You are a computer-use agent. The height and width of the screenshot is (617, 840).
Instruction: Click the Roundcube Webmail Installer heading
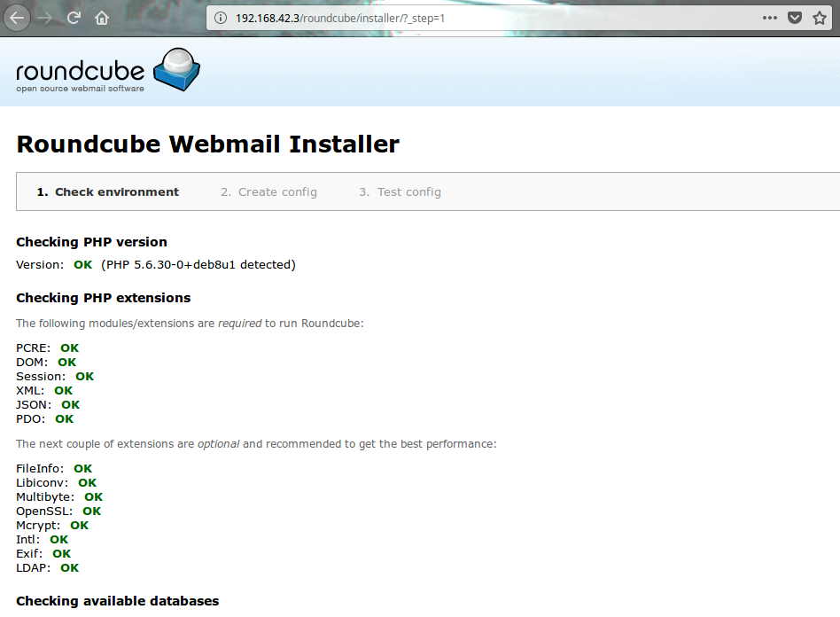click(x=208, y=144)
